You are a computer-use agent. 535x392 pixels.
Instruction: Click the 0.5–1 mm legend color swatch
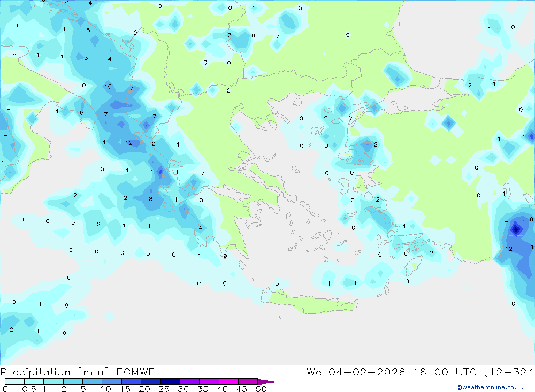[x=34, y=381]
